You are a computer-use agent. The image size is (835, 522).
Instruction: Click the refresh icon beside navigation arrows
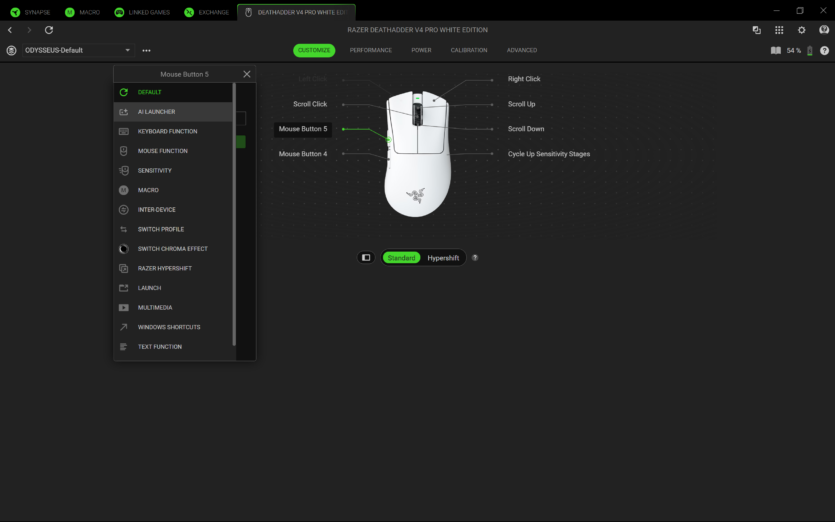[49, 30]
